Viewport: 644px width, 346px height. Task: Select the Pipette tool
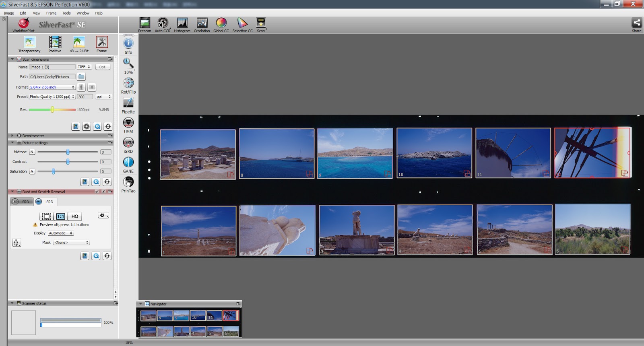(x=128, y=105)
